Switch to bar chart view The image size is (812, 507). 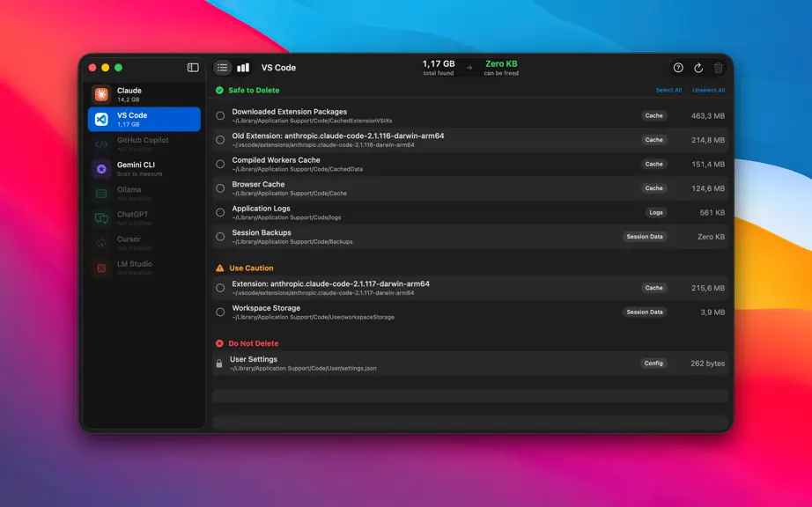(x=243, y=67)
